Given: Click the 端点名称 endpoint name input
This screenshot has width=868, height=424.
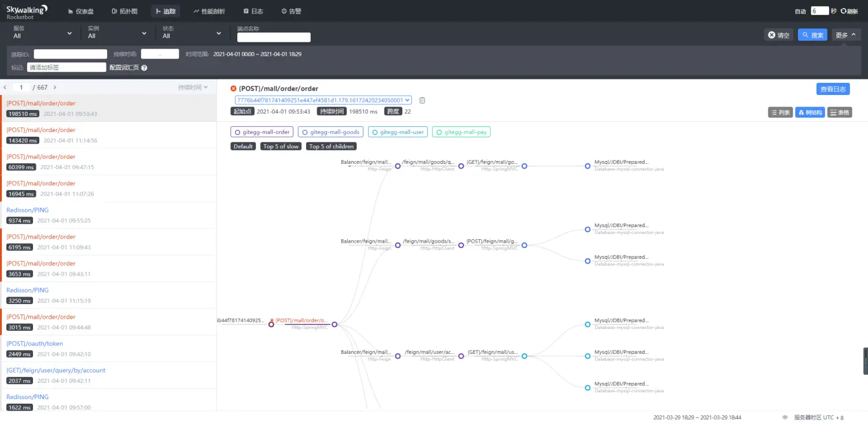Looking at the screenshot, I should click(x=274, y=37).
